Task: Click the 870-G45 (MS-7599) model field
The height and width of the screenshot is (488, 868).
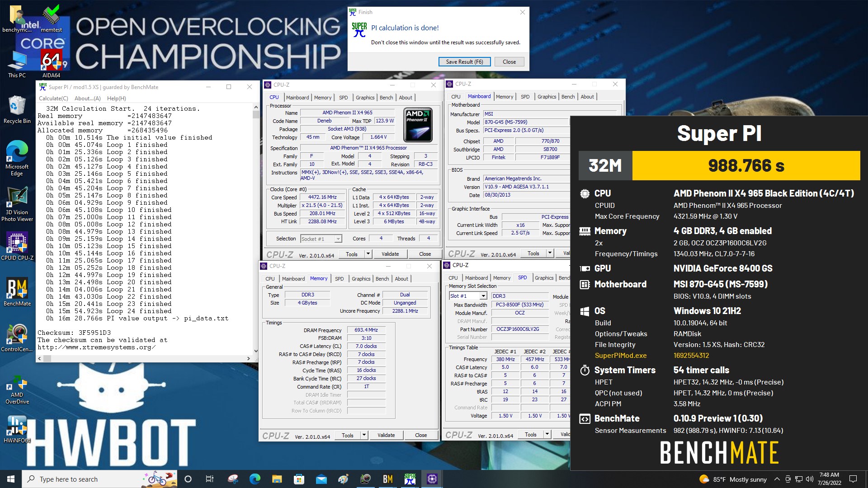Action: (x=526, y=122)
